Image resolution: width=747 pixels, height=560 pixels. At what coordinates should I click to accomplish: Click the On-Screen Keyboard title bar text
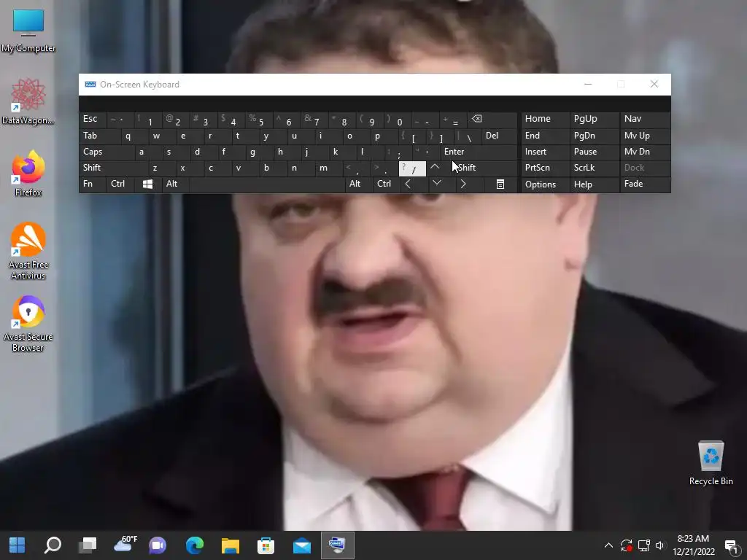(139, 85)
